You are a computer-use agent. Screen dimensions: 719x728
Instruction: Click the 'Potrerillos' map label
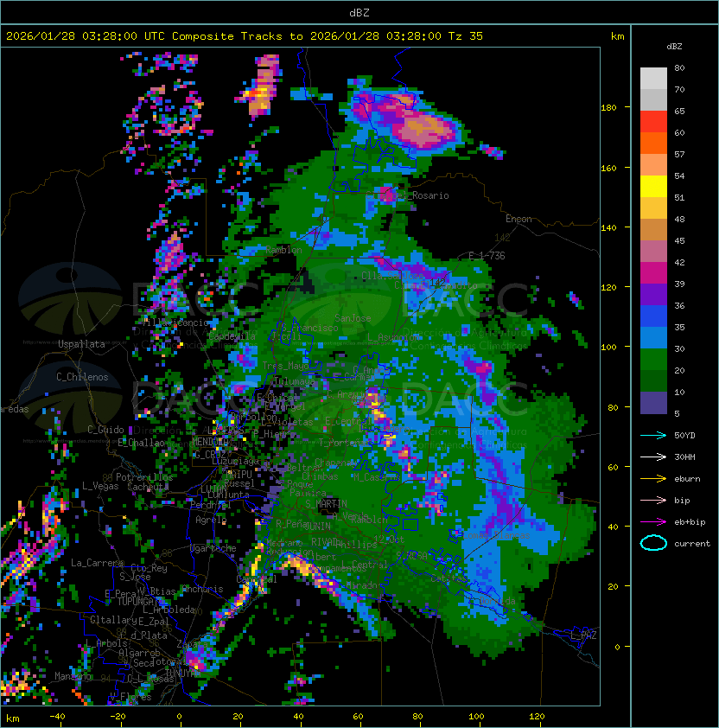[144, 477]
